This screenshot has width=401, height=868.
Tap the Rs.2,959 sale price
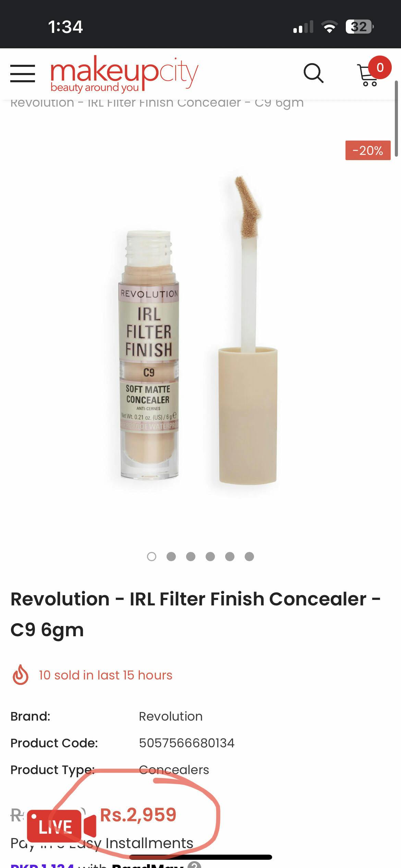(x=138, y=815)
